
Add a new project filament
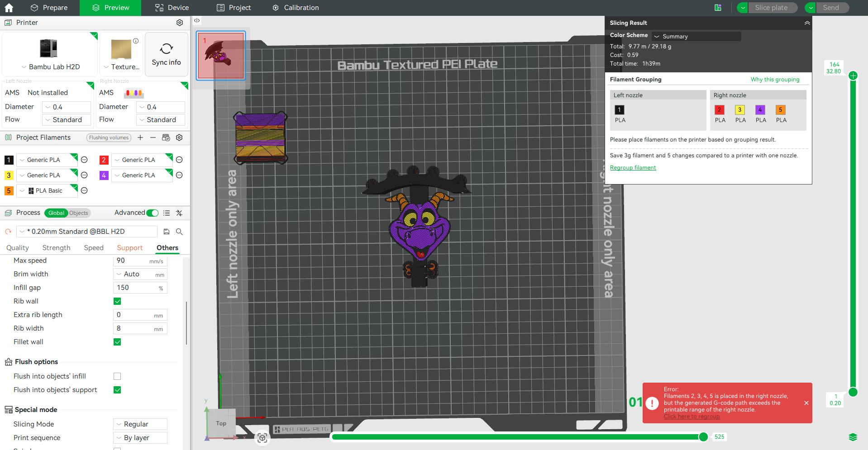(140, 137)
